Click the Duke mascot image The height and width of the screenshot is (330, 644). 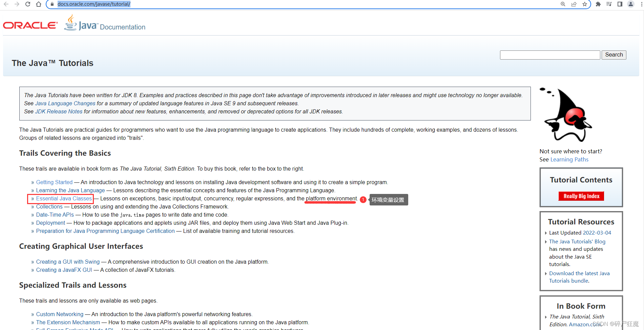(566, 114)
